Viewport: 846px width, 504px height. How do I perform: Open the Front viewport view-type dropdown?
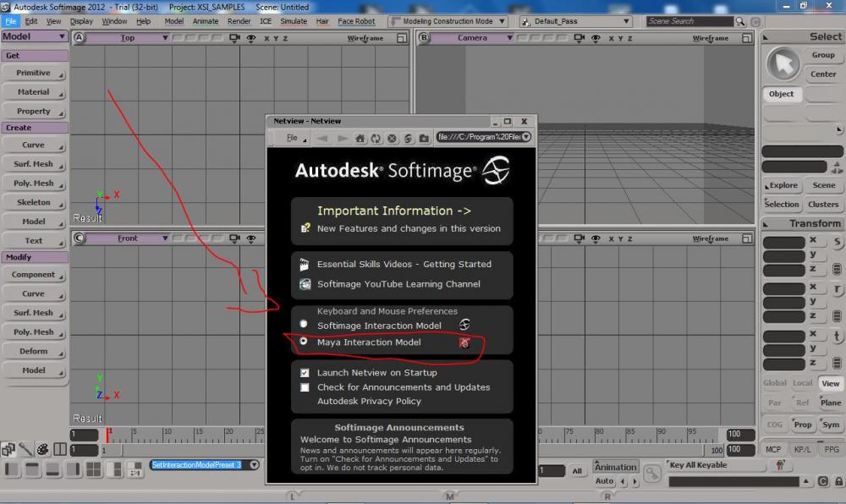pos(128,238)
